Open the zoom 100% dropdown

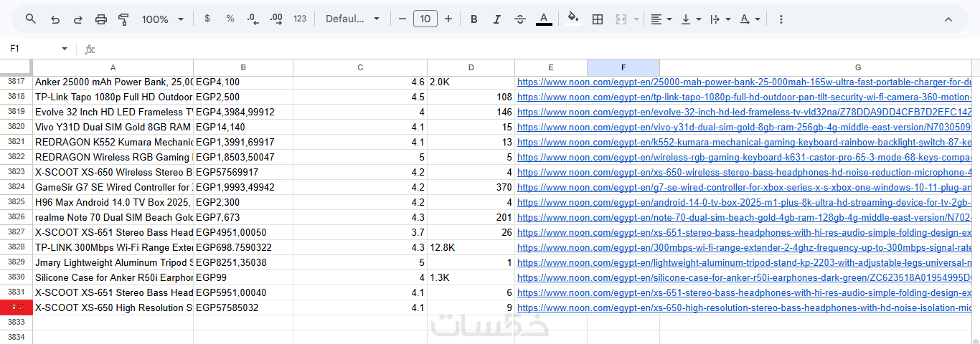click(x=163, y=19)
